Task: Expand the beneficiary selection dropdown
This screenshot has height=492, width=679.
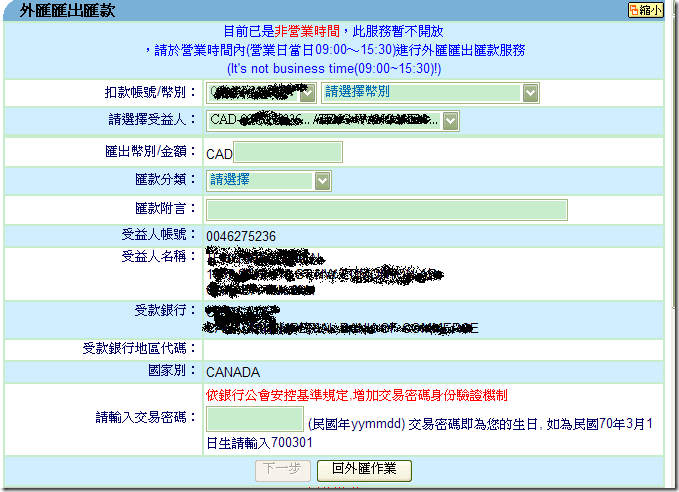Action: (333, 121)
